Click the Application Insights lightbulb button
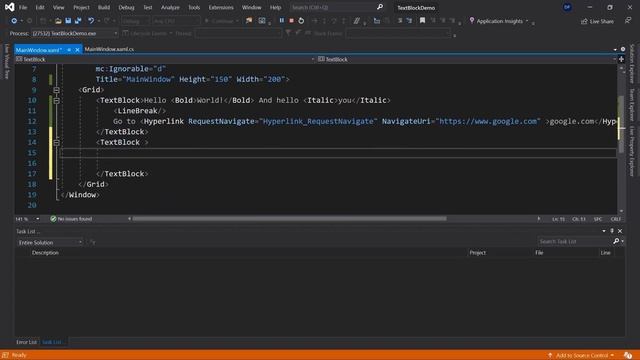Viewport: 640px width, 360px height. click(496, 21)
